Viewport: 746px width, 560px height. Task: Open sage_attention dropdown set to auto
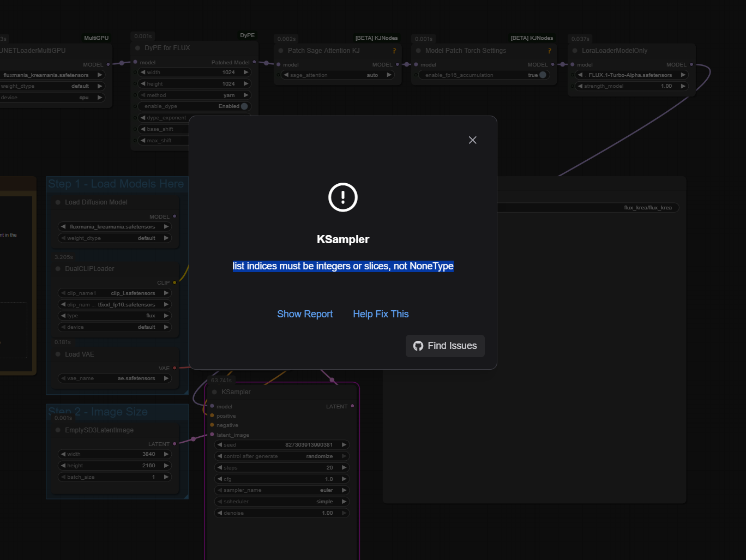338,75
